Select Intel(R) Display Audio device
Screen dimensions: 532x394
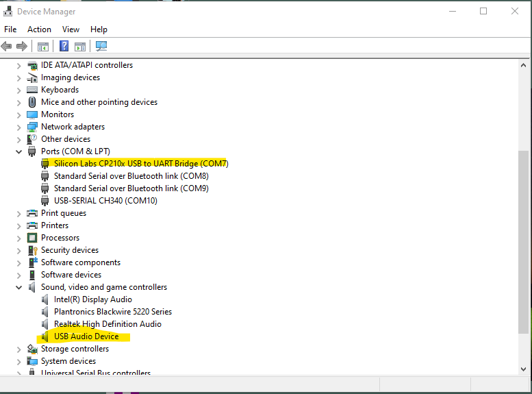(93, 299)
